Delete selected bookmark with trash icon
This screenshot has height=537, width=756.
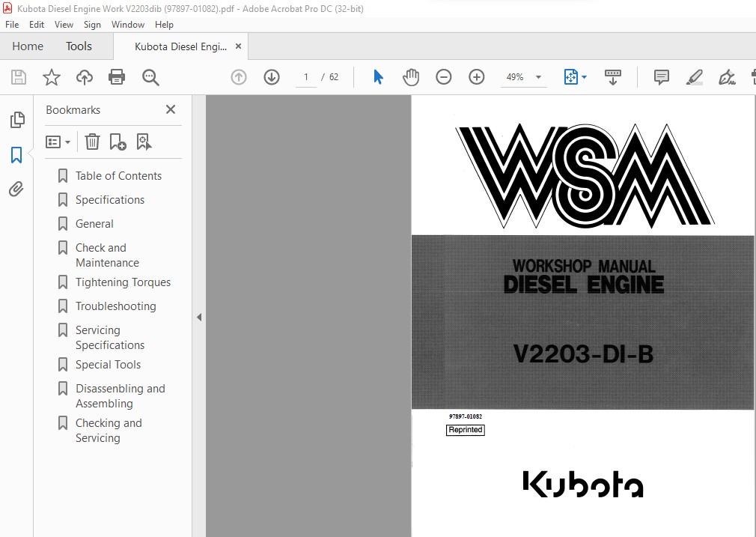[92, 142]
